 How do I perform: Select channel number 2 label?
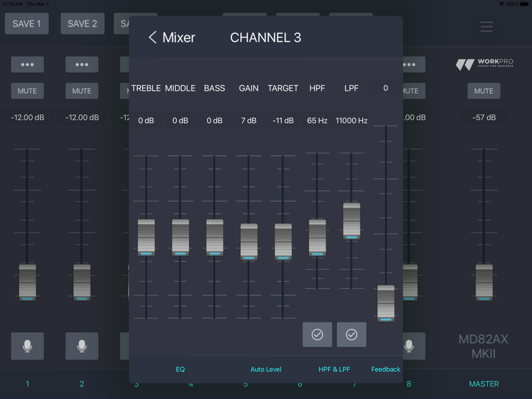[x=82, y=384]
